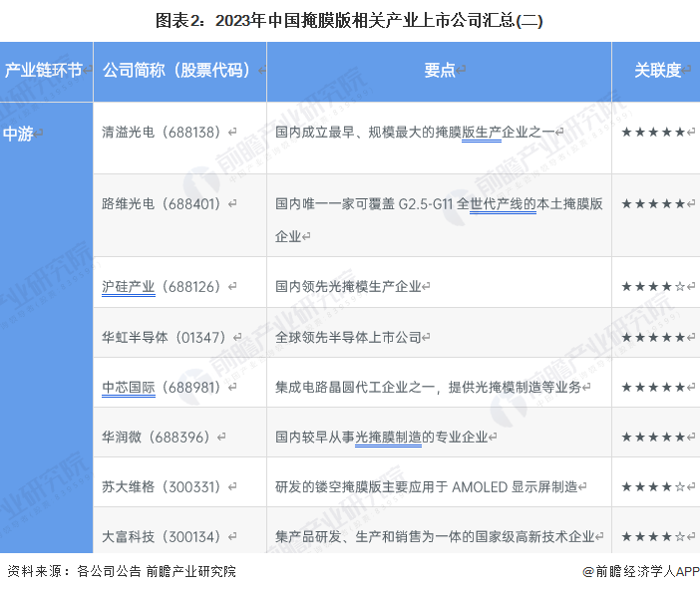Click text 国内唯一一家可覆盖 G2.5-G11 全世代产线
This screenshot has height=592, width=700.
pos(406,204)
